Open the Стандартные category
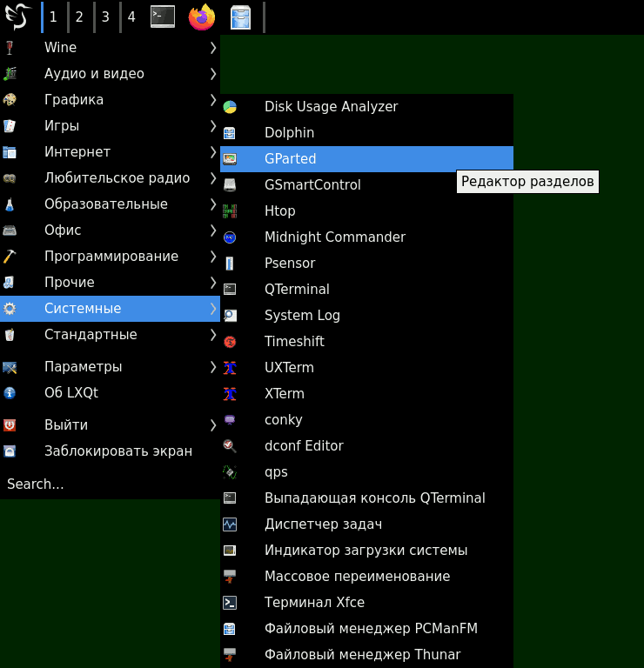This screenshot has width=644, height=668. [110, 335]
